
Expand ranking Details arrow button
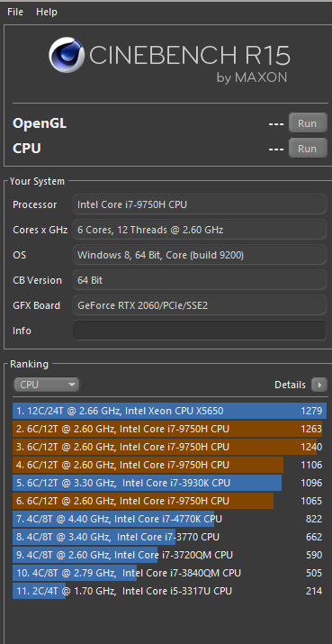[x=319, y=385]
